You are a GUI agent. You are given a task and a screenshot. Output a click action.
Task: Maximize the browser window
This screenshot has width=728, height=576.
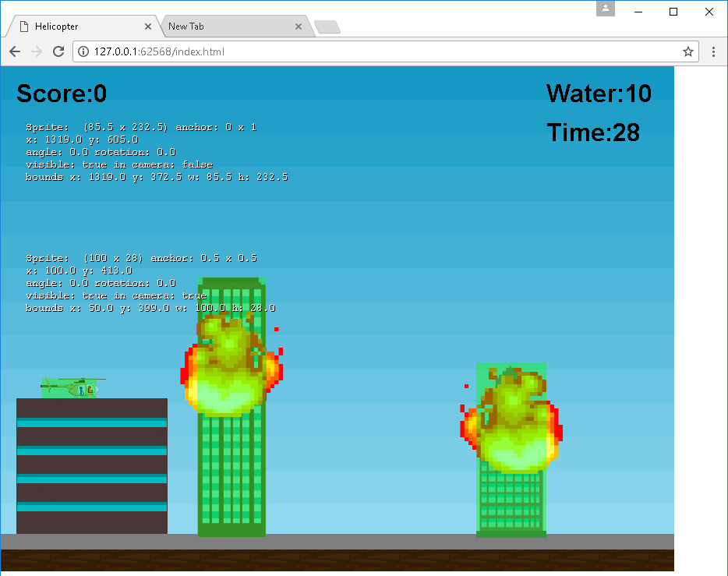(x=673, y=12)
